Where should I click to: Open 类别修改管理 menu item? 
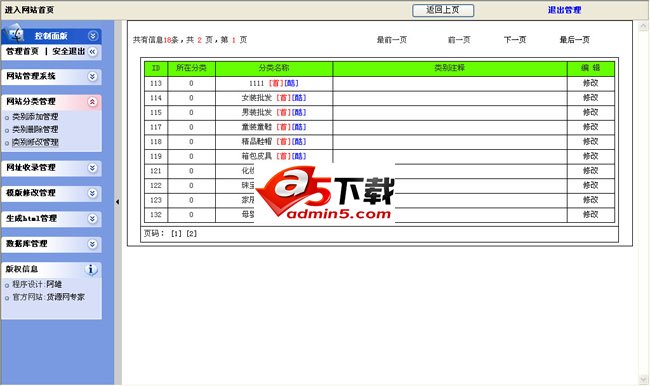(x=35, y=143)
